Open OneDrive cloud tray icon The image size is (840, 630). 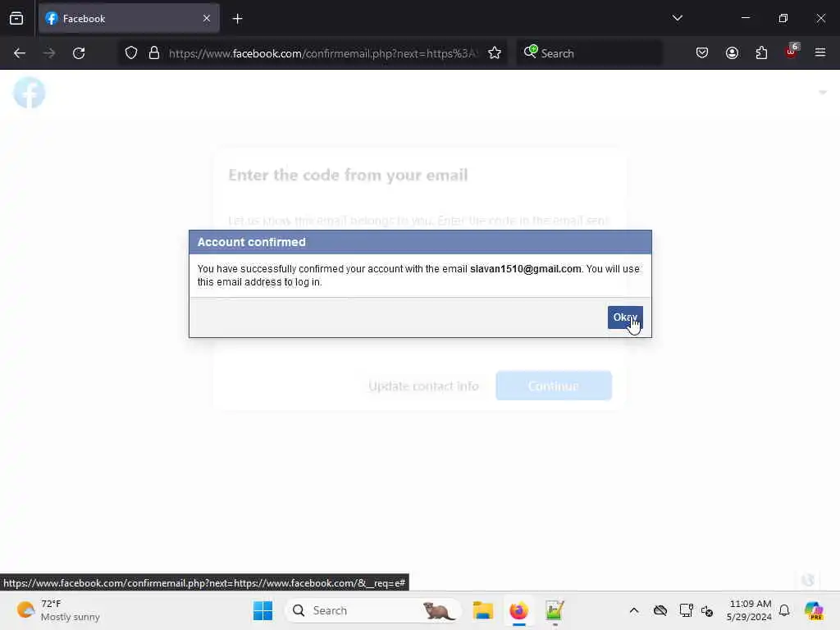(660, 610)
